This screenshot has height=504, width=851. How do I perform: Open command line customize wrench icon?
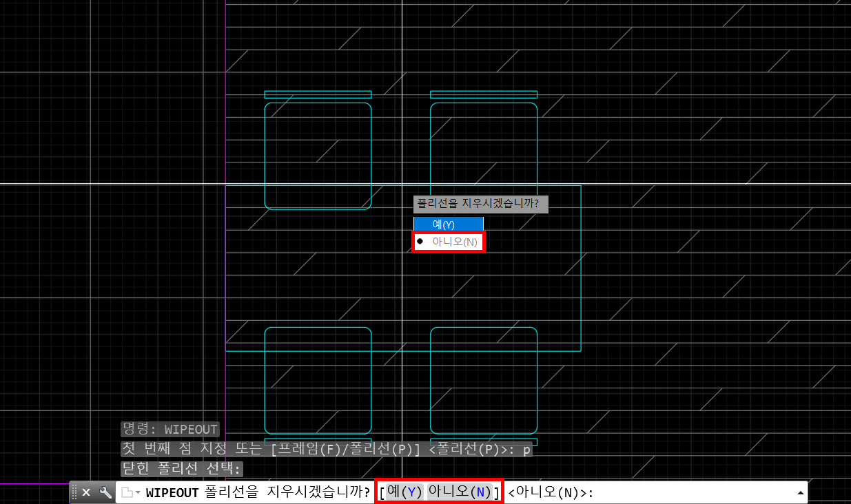105,492
